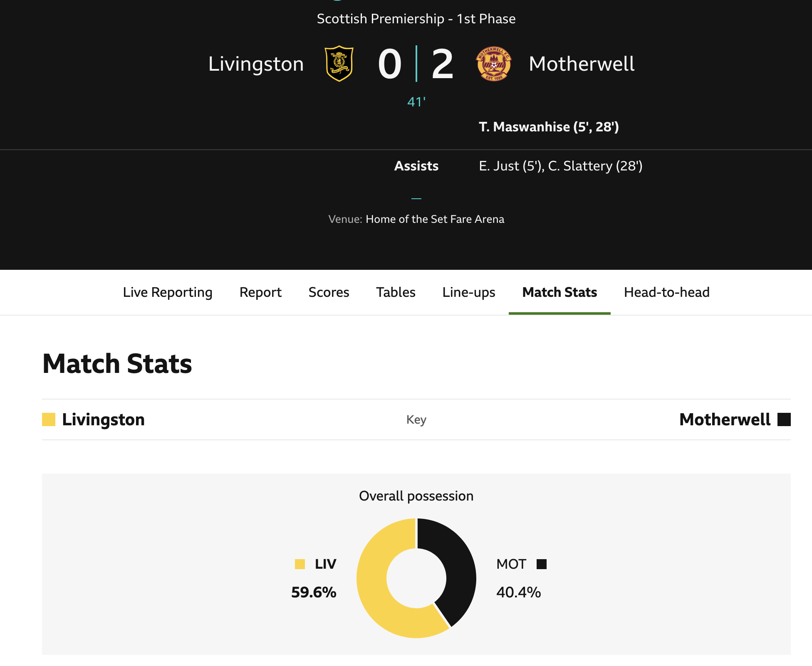The width and height of the screenshot is (812, 666).
Task: Click the Motherwell club crest icon
Action: 494,64
